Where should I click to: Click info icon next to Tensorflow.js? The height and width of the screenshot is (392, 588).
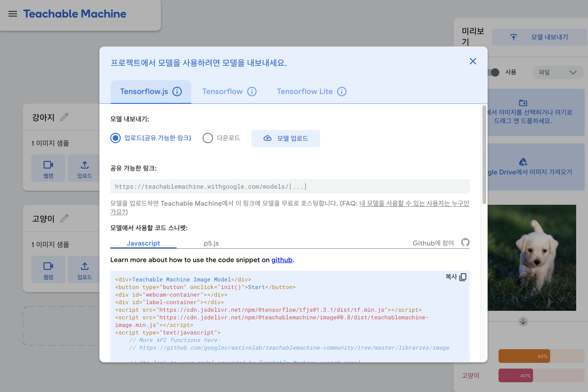(x=177, y=92)
